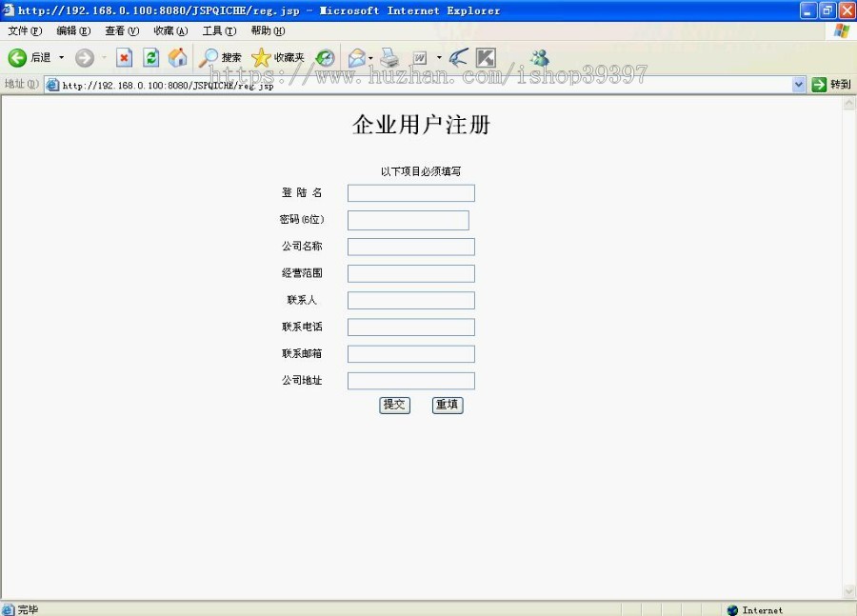
Task: Print the page with the printer icon
Action: click(389, 57)
